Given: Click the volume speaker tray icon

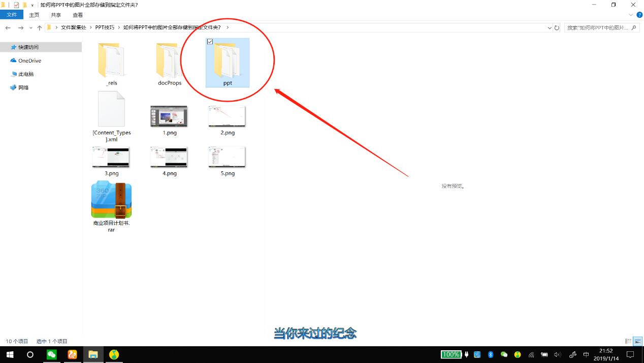Looking at the screenshot, I should point(557,354).
